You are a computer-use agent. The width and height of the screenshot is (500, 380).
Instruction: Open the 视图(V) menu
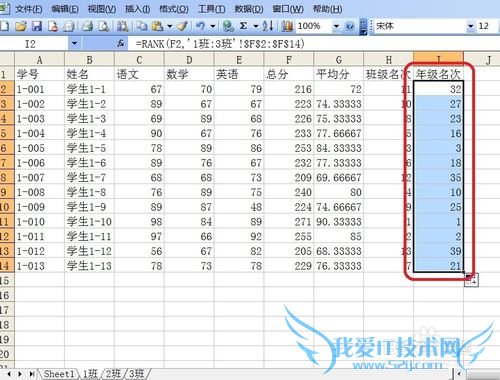click(102, 9)
